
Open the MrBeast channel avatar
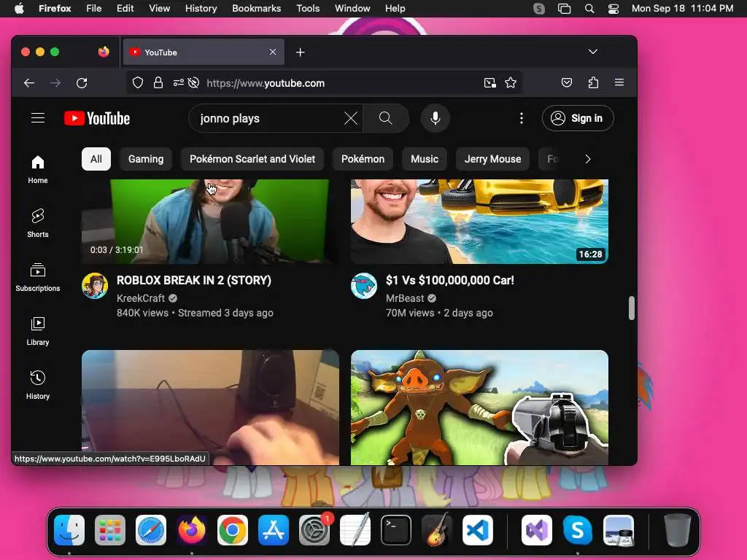[x=364, y=286]
